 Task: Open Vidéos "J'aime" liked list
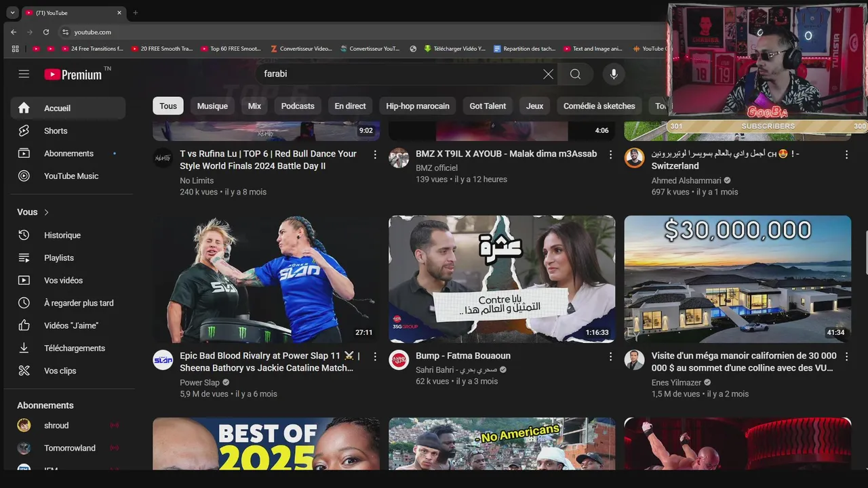[68, 325]
